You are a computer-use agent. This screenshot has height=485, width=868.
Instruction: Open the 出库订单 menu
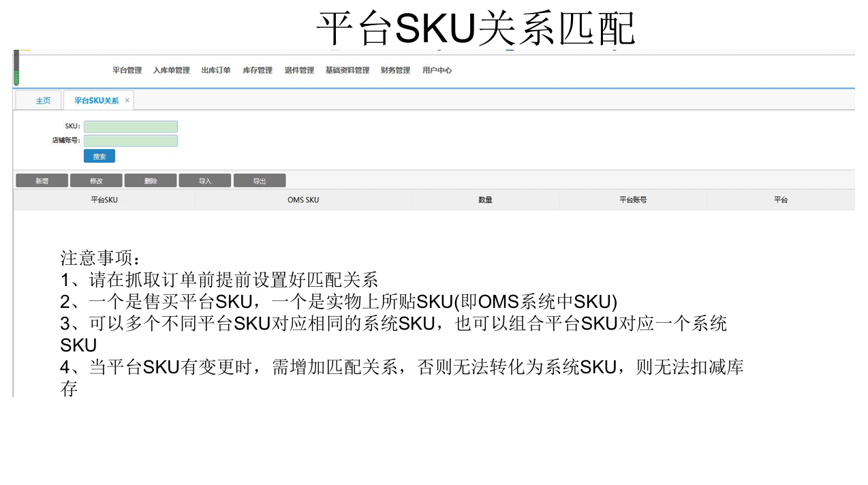216,70
